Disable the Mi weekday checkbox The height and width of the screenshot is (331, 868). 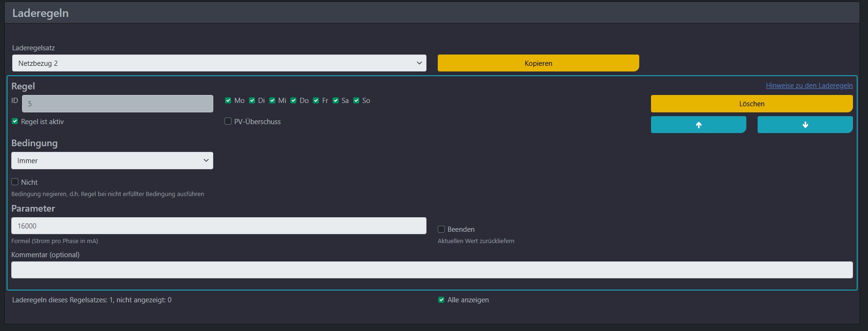click(x=272, y=101)
